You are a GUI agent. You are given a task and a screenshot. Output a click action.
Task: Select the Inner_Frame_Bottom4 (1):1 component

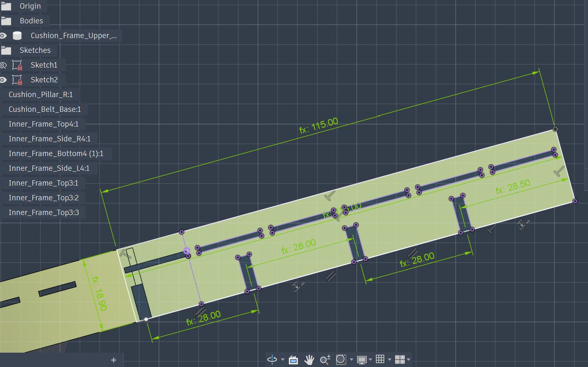pyautogui.click(x=56, y=154)
